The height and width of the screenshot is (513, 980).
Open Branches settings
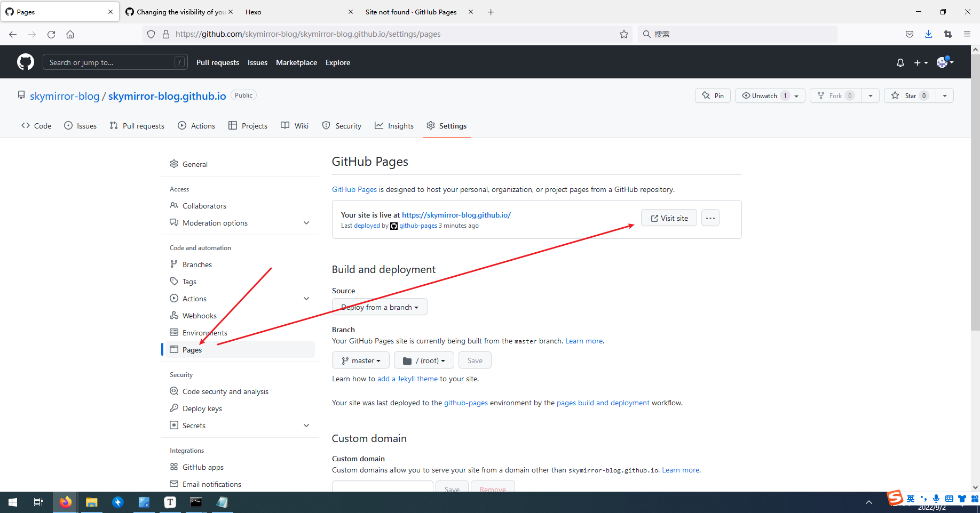click(x=240, y=264)
